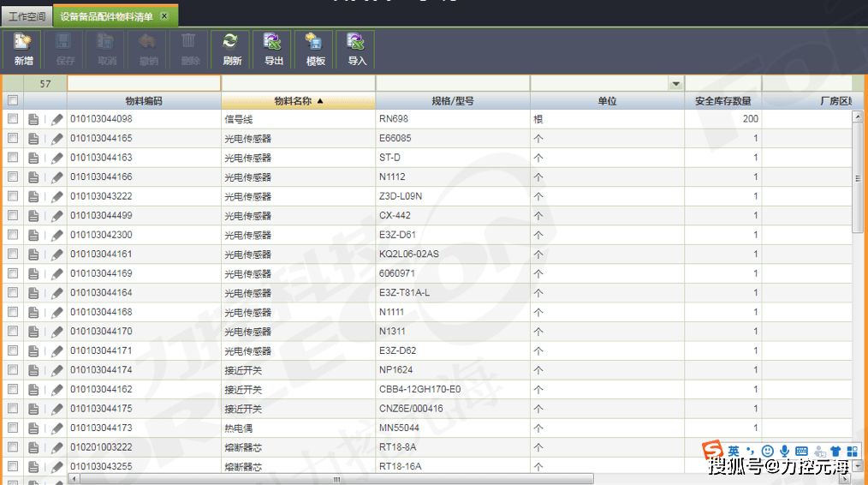This screenshot has width=868, height=485.
Task: Click the 新增 (Add) toolbar icon
Action: click(23, 50)
